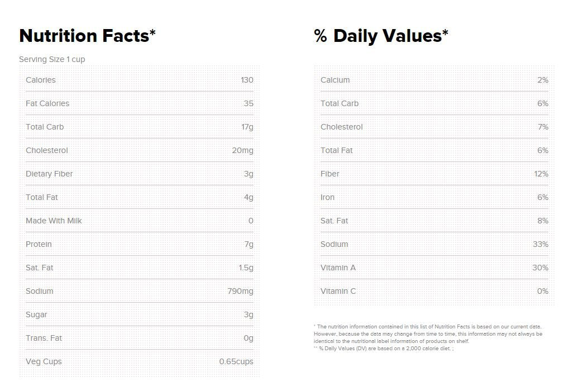588x391 pixels.
Task: Select the Total Carb 17g value
Action: click(247, 127)
